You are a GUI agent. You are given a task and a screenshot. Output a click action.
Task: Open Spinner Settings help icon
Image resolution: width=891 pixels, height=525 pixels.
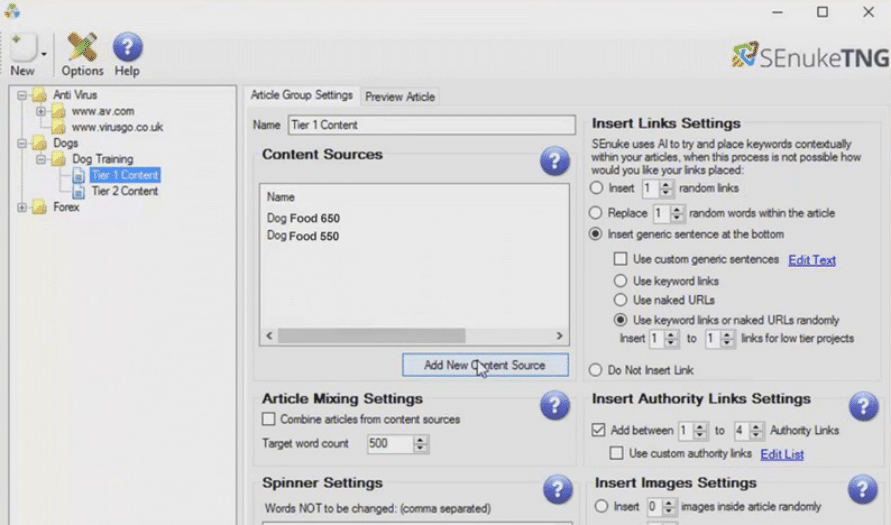click(557, 489)
